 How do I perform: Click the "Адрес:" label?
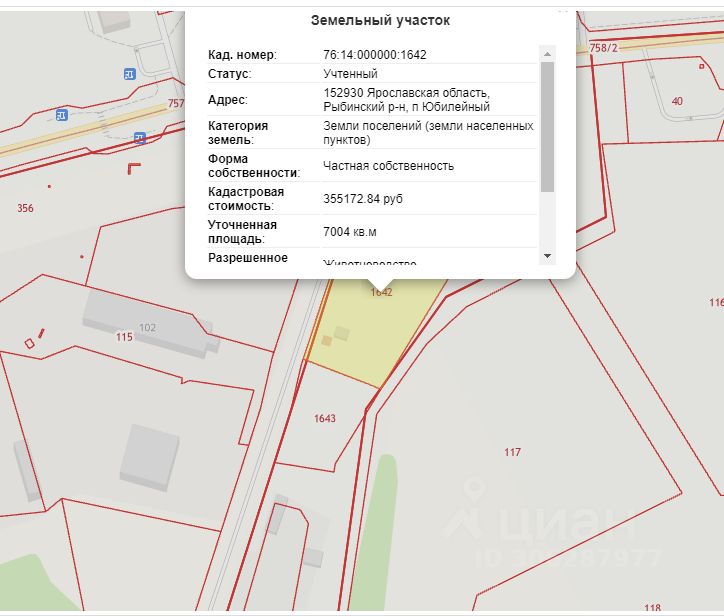[x=228, y=100]
